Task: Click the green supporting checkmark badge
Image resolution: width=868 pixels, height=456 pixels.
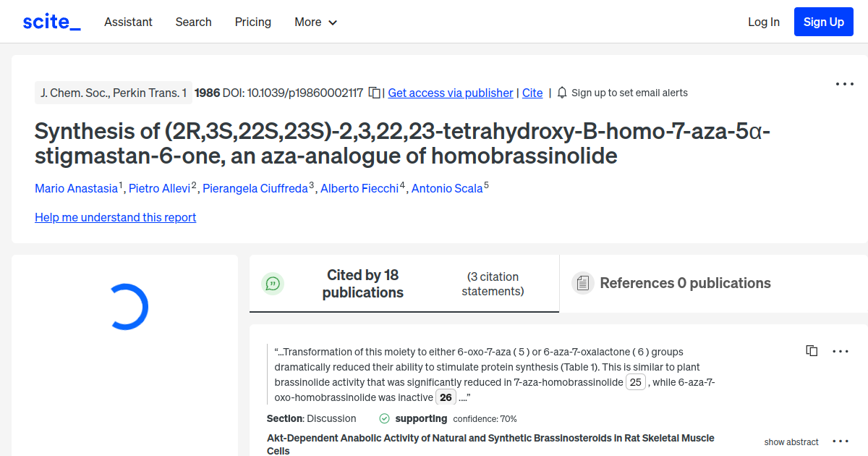Action: [x=383, y=418]
